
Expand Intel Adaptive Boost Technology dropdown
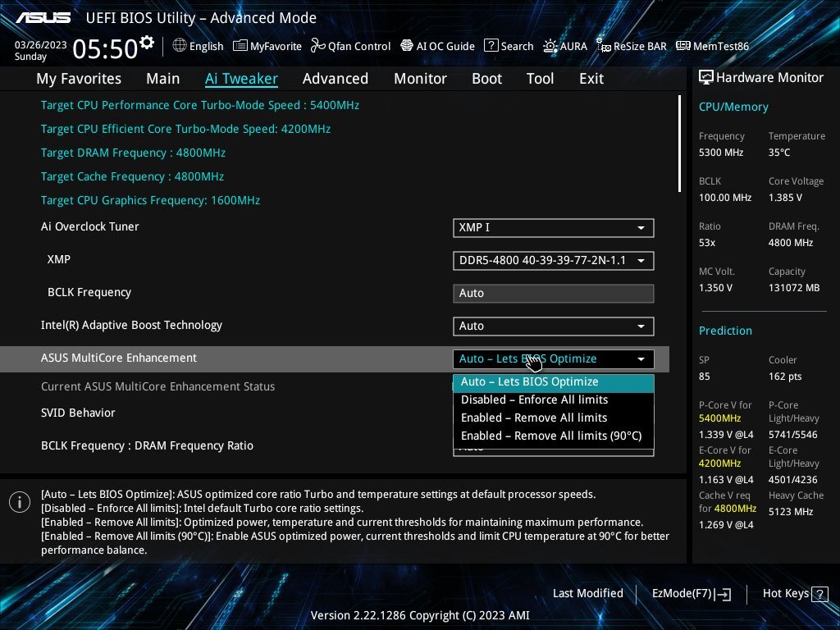tap(554, 326)
